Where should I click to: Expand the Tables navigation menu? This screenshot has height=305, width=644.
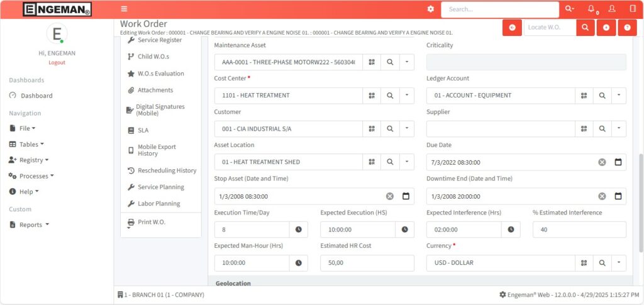coord(28,144)
